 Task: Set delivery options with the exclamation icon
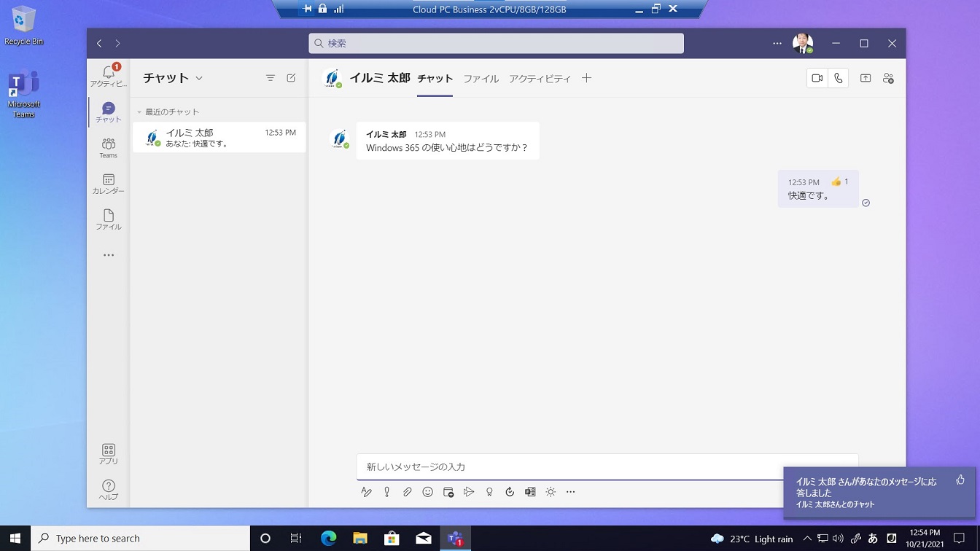point(387,492)
